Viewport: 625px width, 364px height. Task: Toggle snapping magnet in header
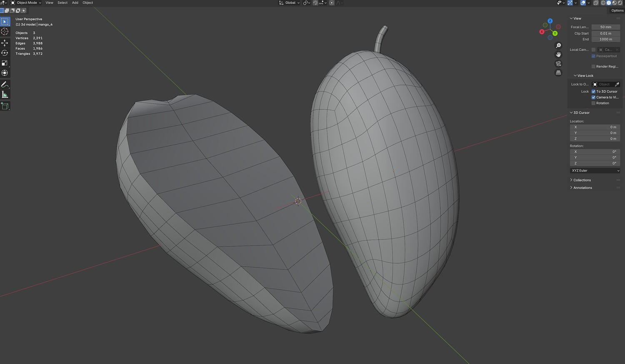coord(315,3)
